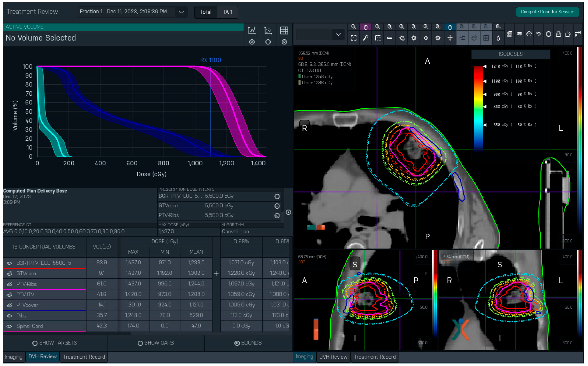Click the table grid view icon

pos(284,31)
